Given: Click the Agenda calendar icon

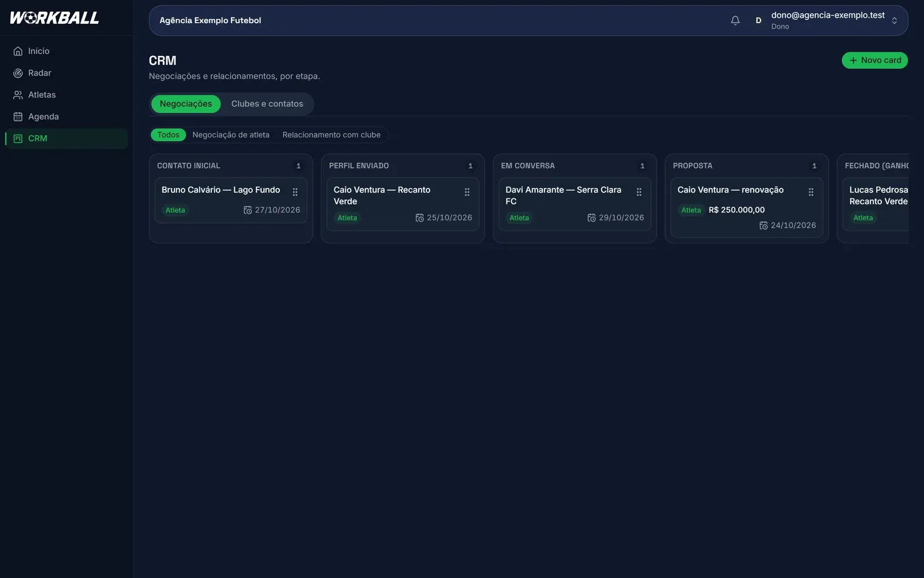Looking at the screenshot, I should tap(18, 117).
